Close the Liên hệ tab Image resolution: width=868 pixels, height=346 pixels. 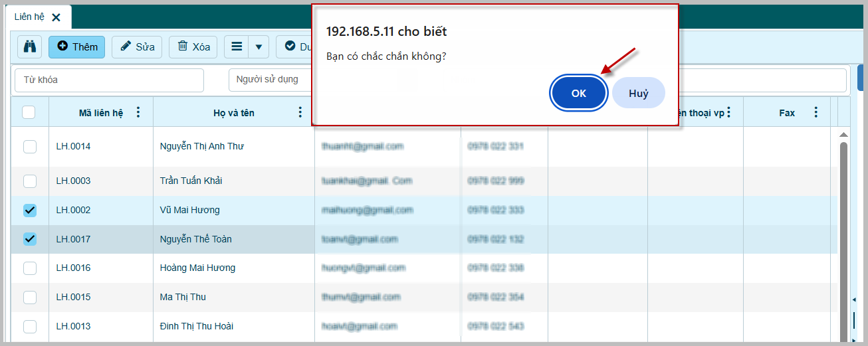(56, 17)
